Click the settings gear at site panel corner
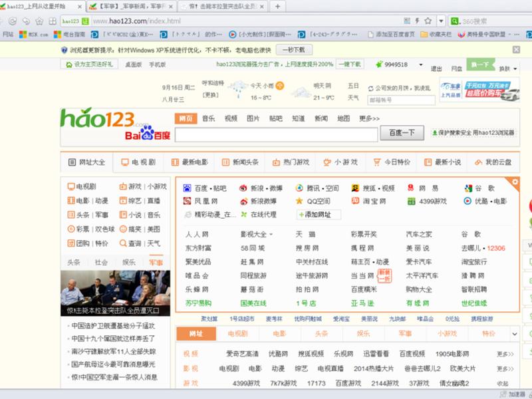 515,182
